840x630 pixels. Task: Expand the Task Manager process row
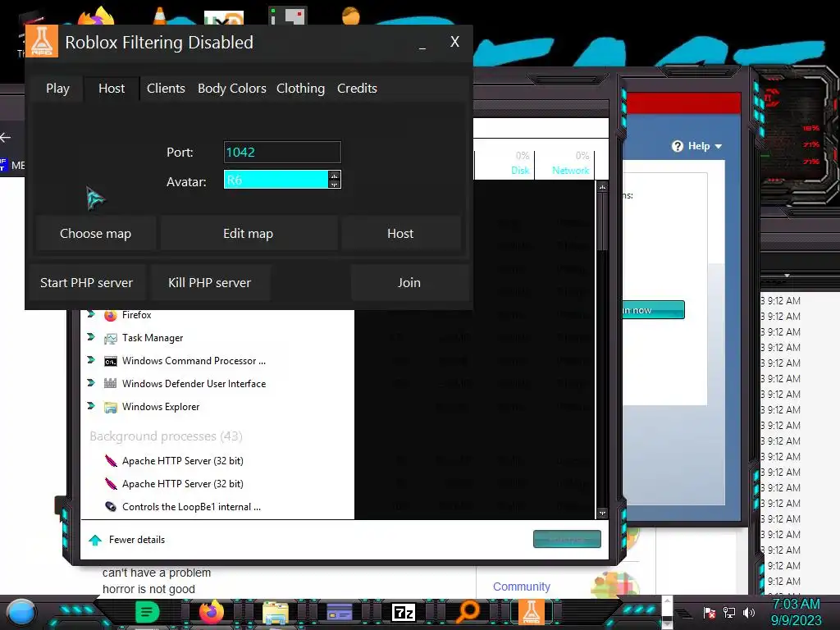91,337
